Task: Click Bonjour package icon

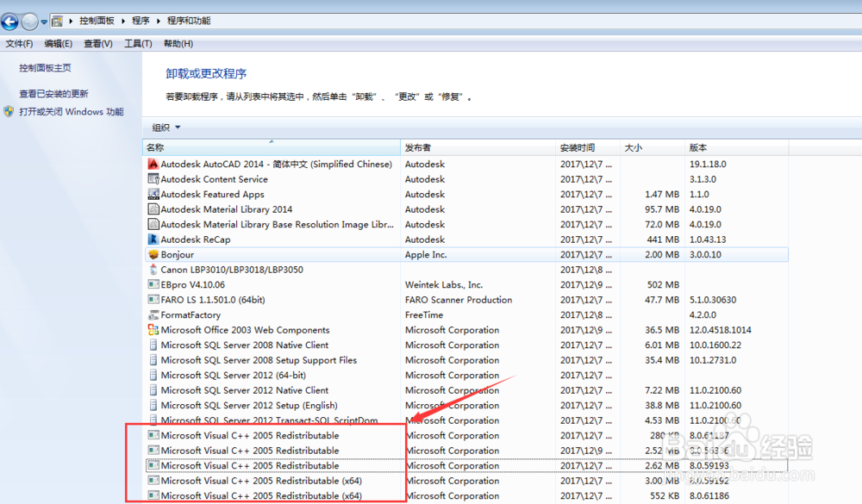Action: tap(153, 254)
